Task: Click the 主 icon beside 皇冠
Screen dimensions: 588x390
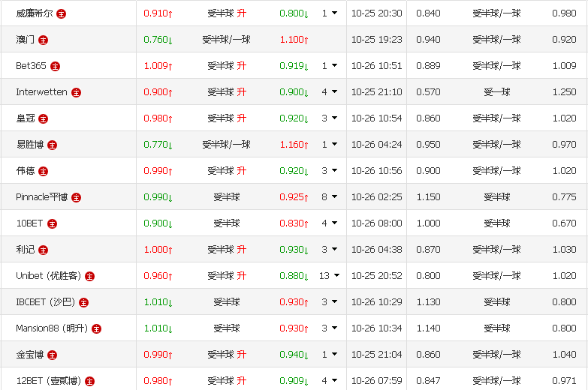Action: (43, 118)
